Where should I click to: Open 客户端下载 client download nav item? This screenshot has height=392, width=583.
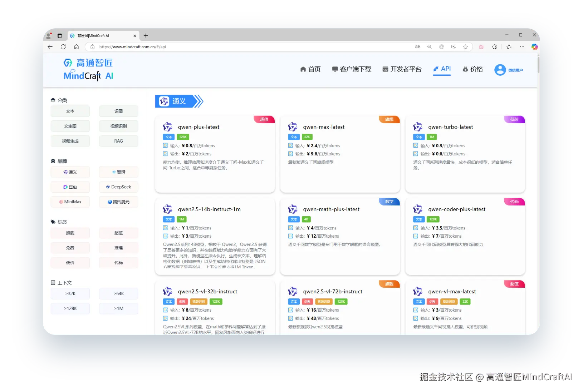pos(352,69)
